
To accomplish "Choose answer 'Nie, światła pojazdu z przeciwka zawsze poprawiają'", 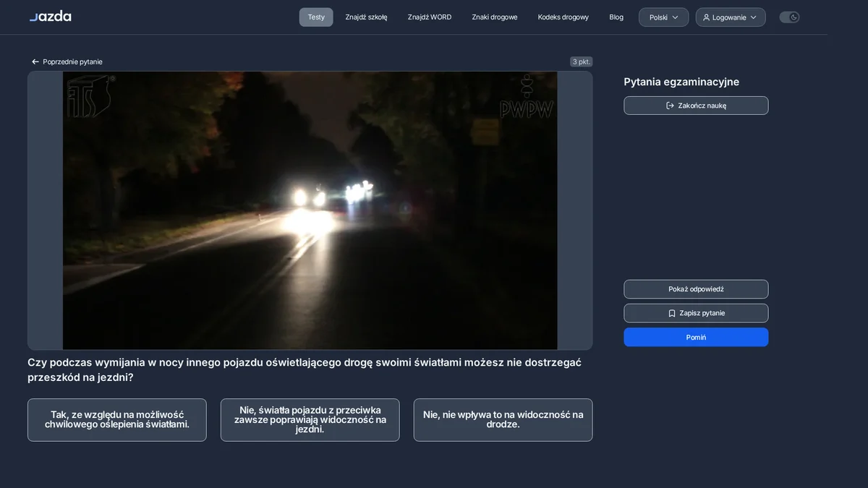I will tap(310, 420).
